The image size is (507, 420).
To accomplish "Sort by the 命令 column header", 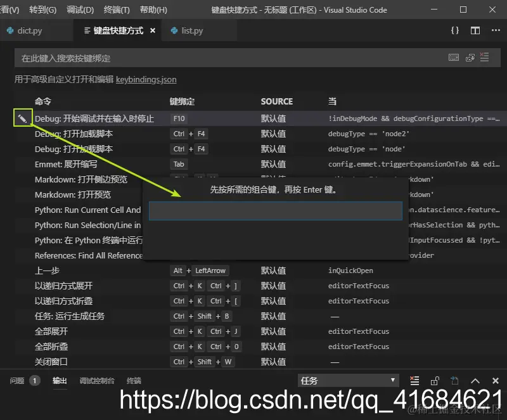I will [x=43, y=101].
